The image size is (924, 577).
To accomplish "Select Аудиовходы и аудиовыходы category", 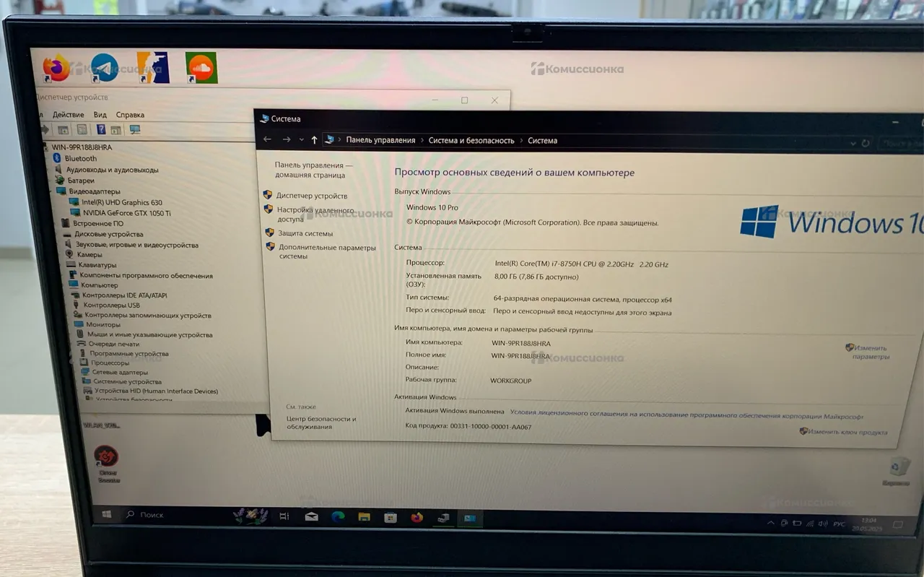I will [112, 170].
